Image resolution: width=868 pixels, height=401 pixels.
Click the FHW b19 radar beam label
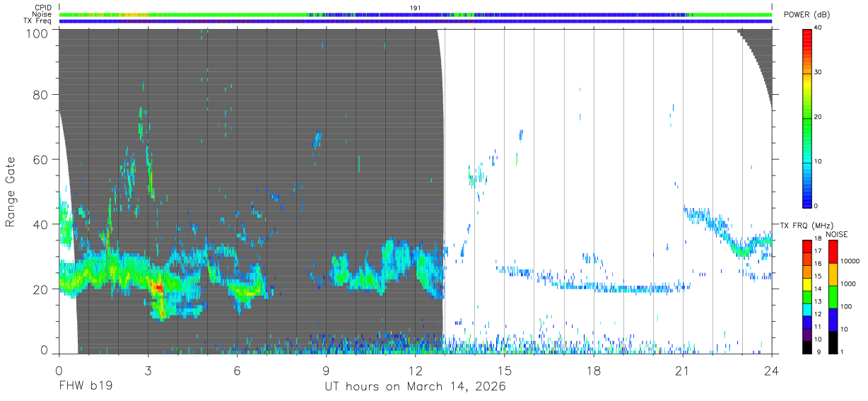point(86,387)
